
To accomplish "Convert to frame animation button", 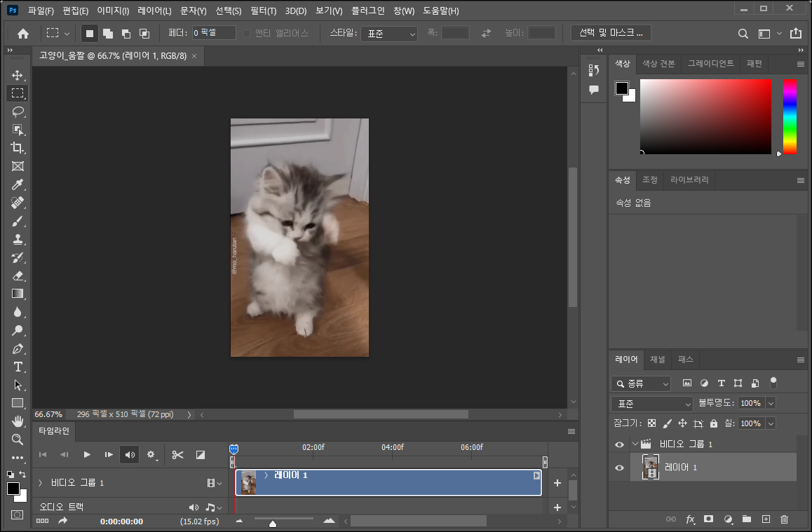I will tap(43, 521).
